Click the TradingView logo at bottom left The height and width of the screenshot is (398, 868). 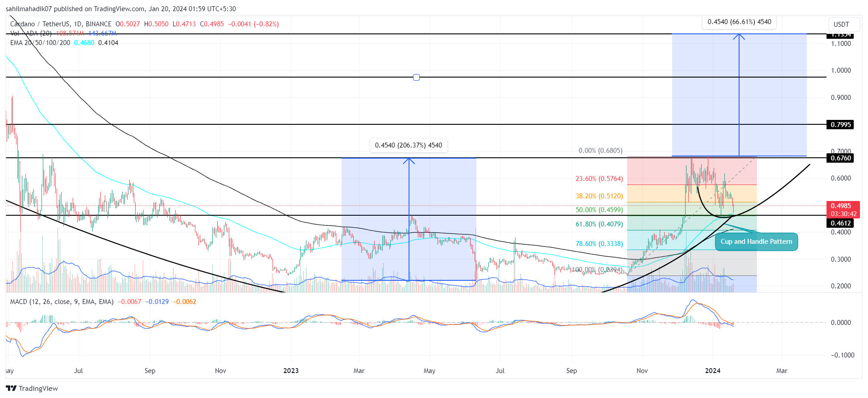pyautogui.click(x=32, y=388)
